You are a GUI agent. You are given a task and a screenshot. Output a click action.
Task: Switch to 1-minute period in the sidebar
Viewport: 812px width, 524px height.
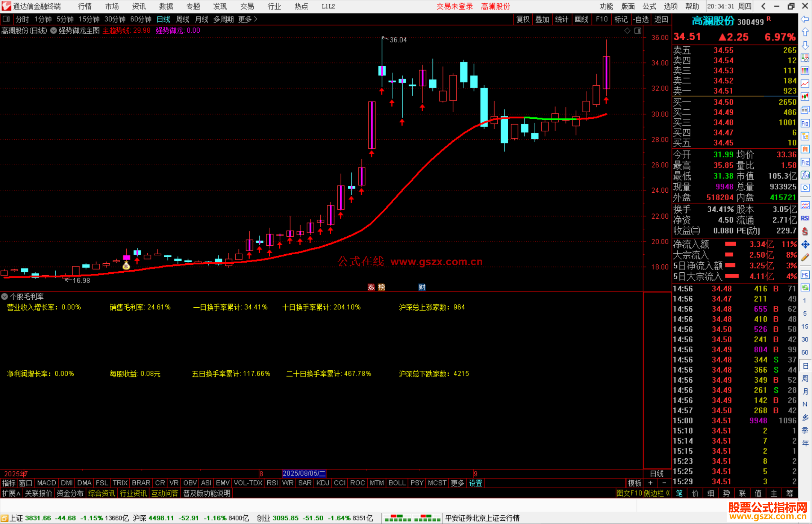point(804,301)
